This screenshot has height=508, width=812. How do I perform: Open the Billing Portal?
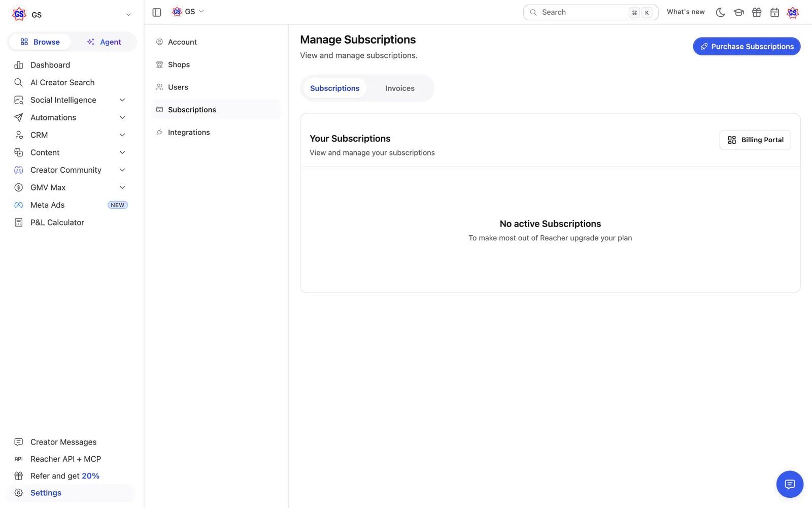755,140
